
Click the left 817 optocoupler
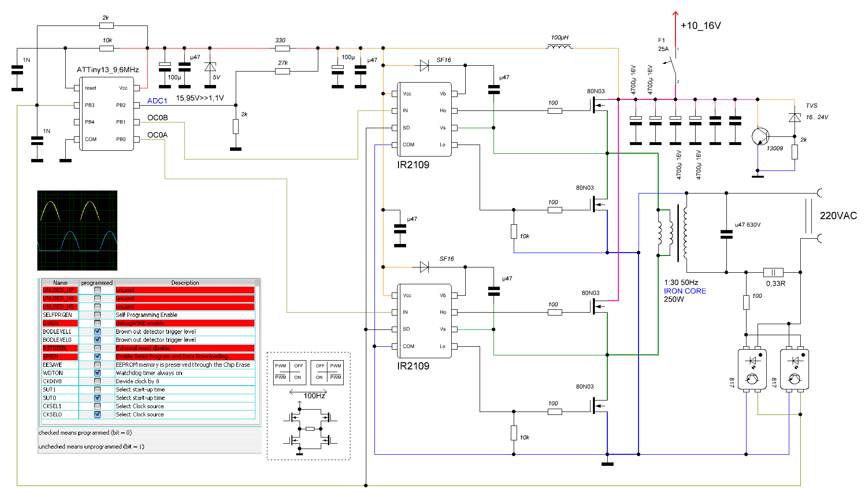(x=752, y=369)
